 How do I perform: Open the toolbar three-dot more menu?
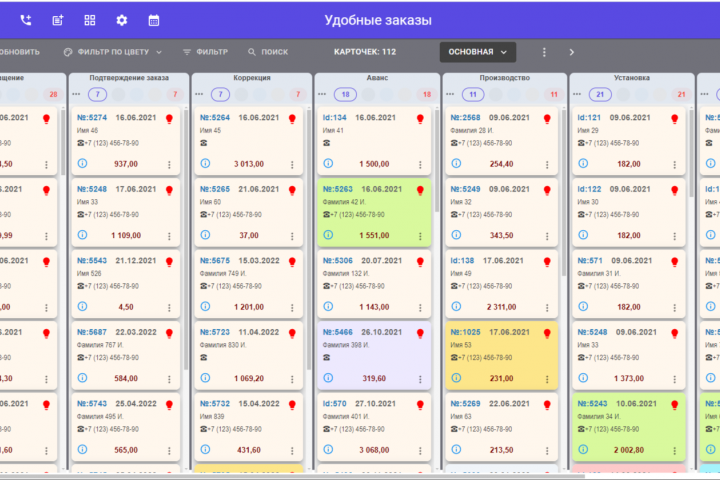tap(544, 52)
